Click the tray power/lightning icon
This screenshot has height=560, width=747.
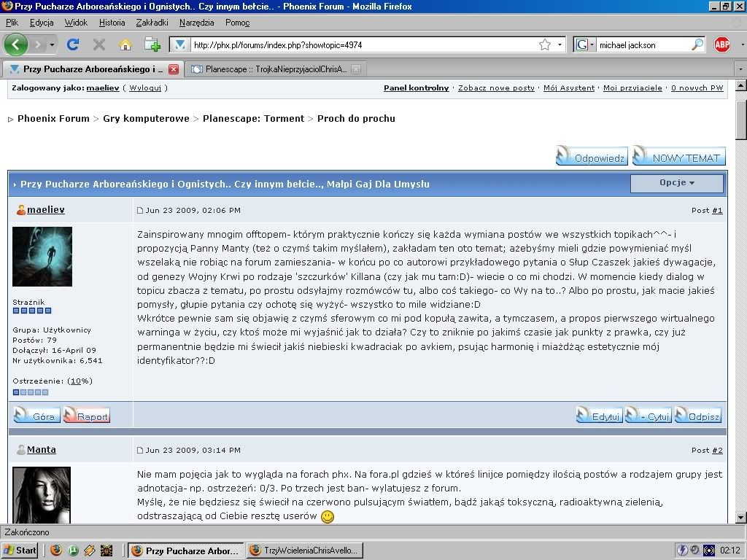click(682, 551)
